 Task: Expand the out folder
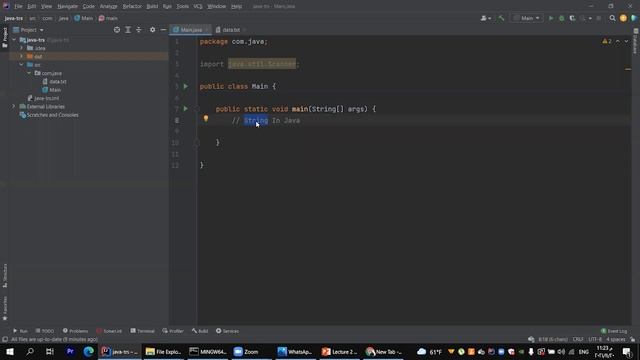pyautogui.click(x=21, y=56)
